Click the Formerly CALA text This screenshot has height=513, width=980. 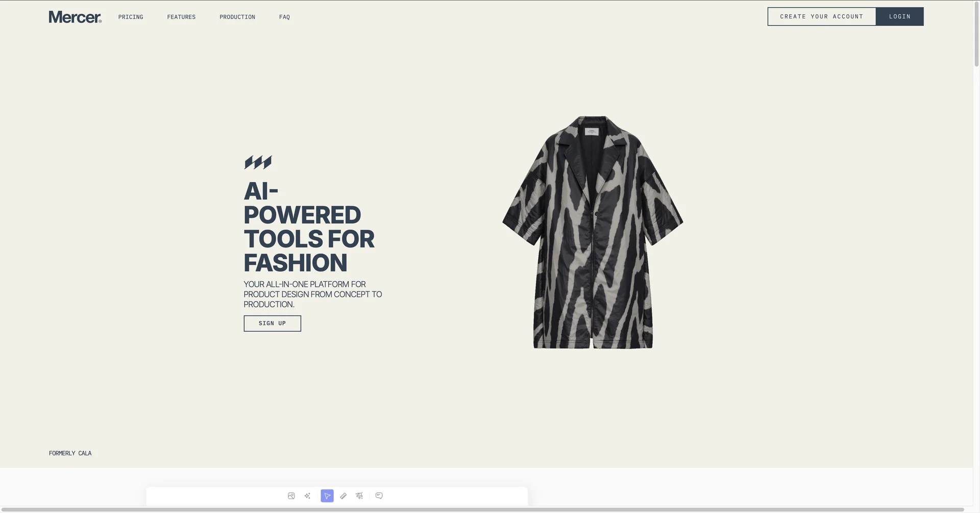tap(70, 453)
